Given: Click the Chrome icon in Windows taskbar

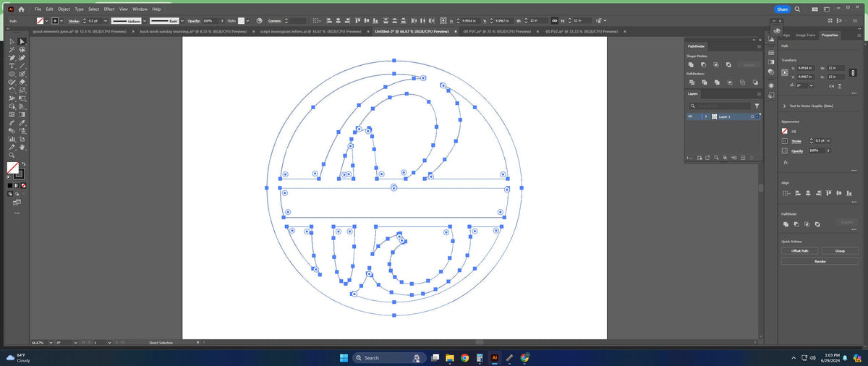Looking at the screenshot, I should pos(464,357).
